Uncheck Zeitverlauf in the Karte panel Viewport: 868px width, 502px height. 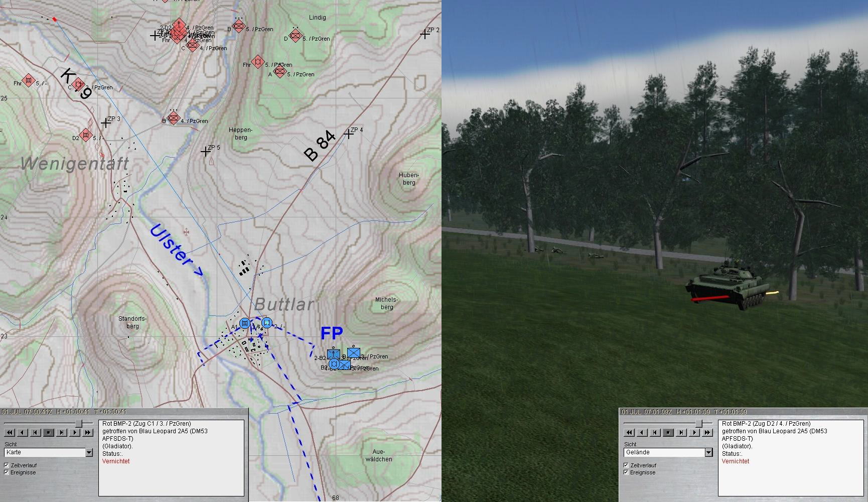pos(7,465)
